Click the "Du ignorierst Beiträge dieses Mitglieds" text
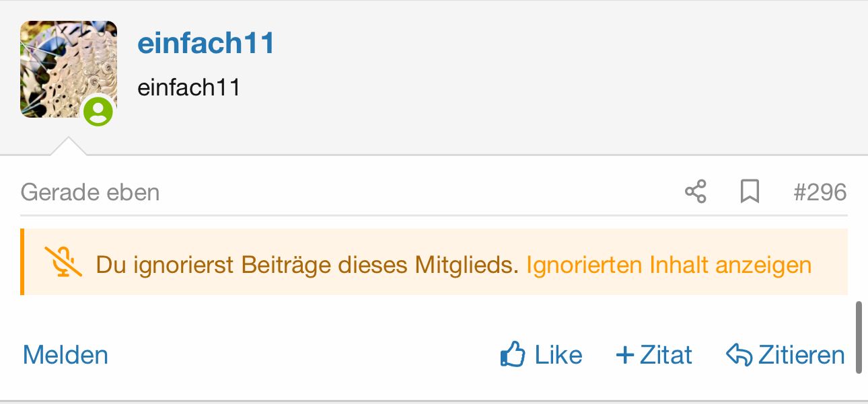Image resolution: width=868 pixels, height=404 pixels. 308,265
